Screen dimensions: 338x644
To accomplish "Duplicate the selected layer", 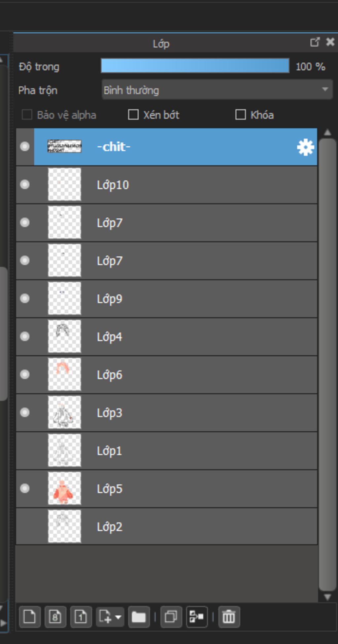I will point(171,617).
